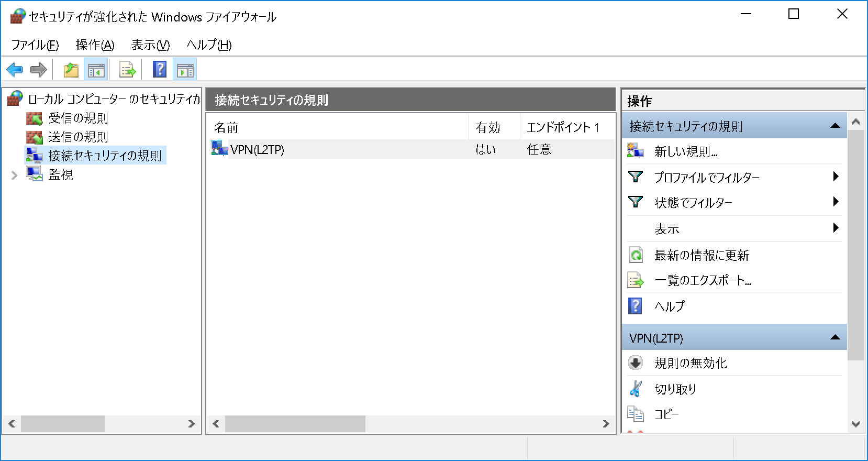868x461 pixels.
Task: Toggle the show/hide console tree icon
Action: click(96, 70)
